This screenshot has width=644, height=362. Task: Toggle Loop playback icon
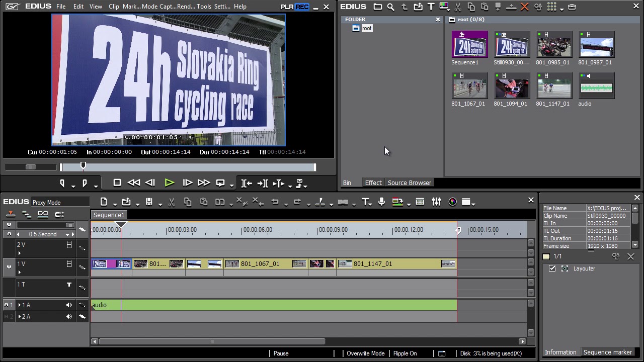click(x=220, y=183)
